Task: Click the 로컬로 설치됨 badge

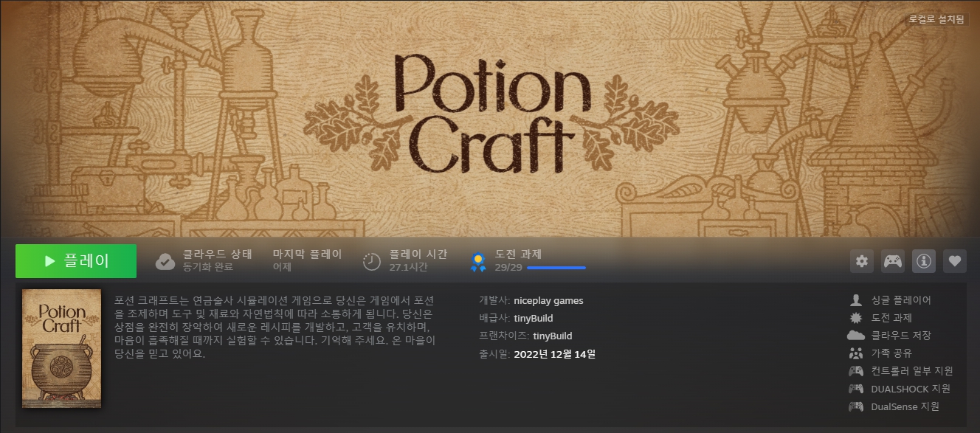Action: pos(936,19)
